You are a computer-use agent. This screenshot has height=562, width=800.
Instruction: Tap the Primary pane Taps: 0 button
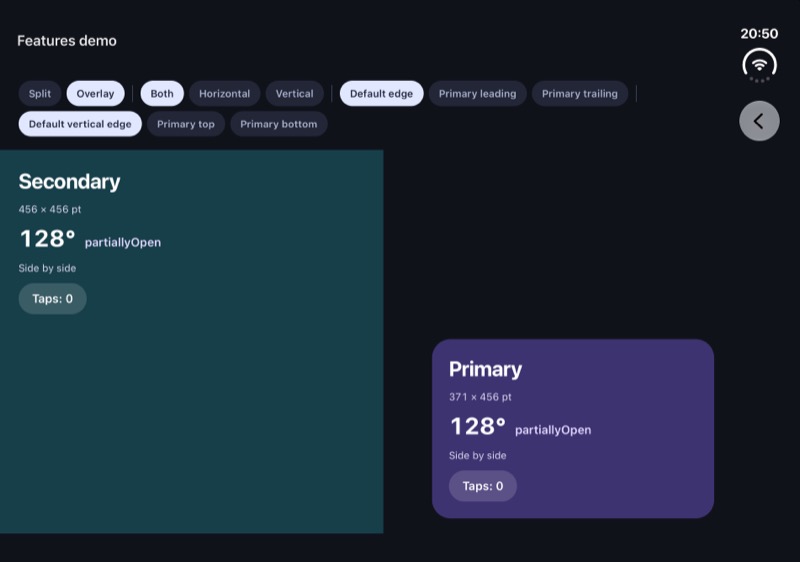click(483, 486)
